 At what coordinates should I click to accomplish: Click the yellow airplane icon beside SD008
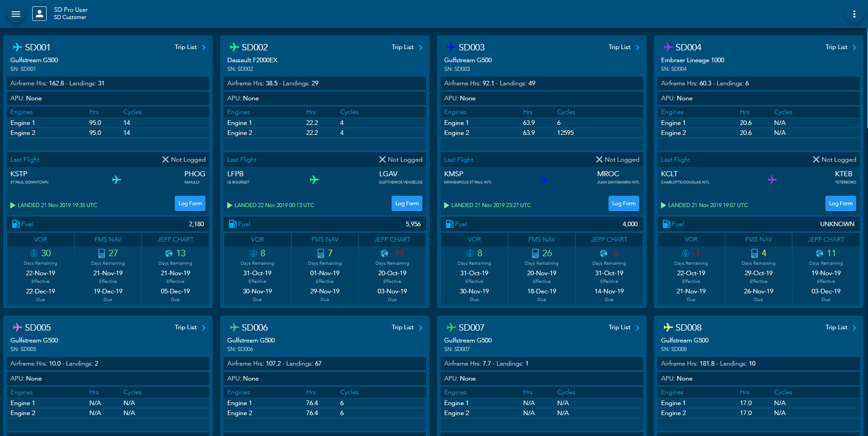point(668,327)
